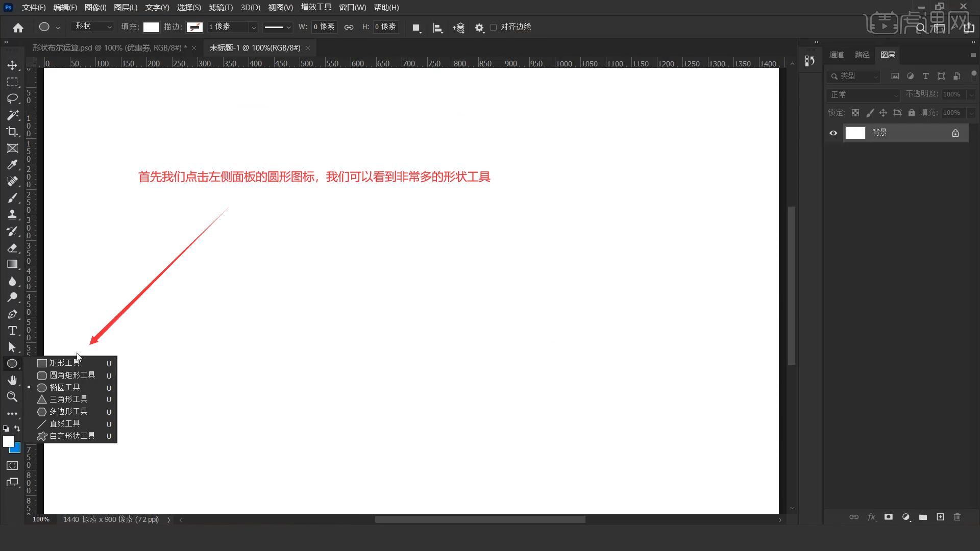This screenshot has height=551, width=980.
Task: Delete layer trash button
Action: click(x=957, y=517)
